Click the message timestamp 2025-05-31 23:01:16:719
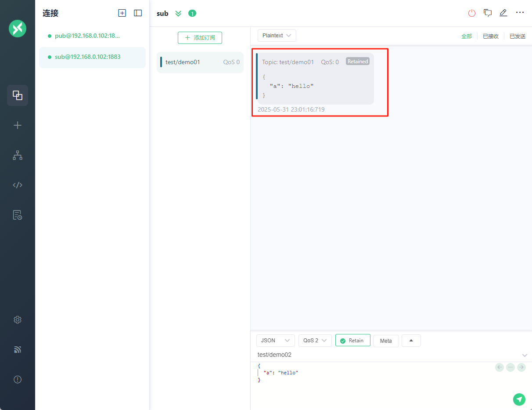Image resolution: width=532 pixels, height=410 pixels. [291, 109]
